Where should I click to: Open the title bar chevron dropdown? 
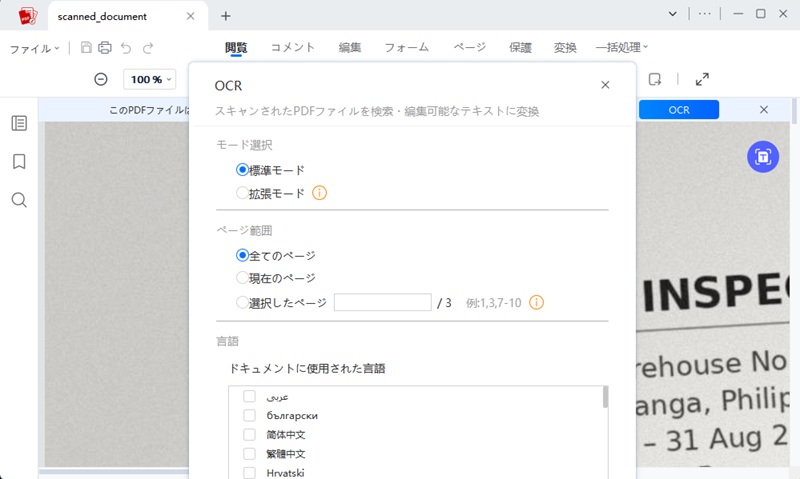click(x=672, y=14)
